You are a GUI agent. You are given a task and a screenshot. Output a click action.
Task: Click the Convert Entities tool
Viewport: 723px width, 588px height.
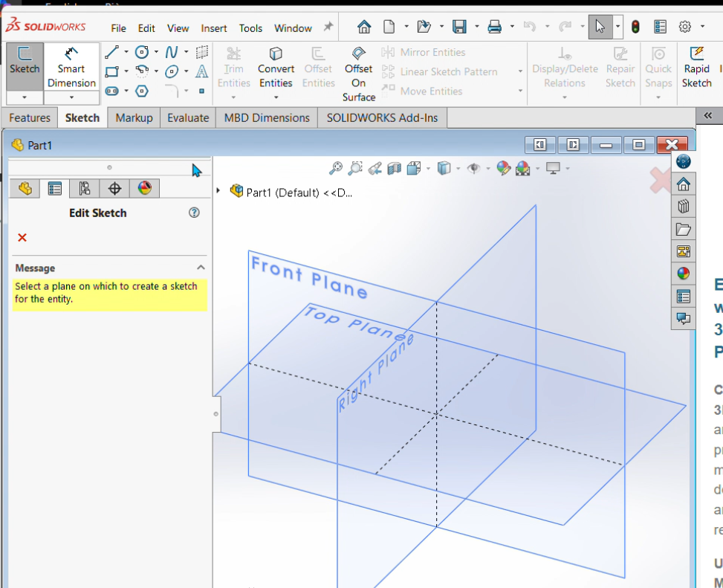coord(276,67)
